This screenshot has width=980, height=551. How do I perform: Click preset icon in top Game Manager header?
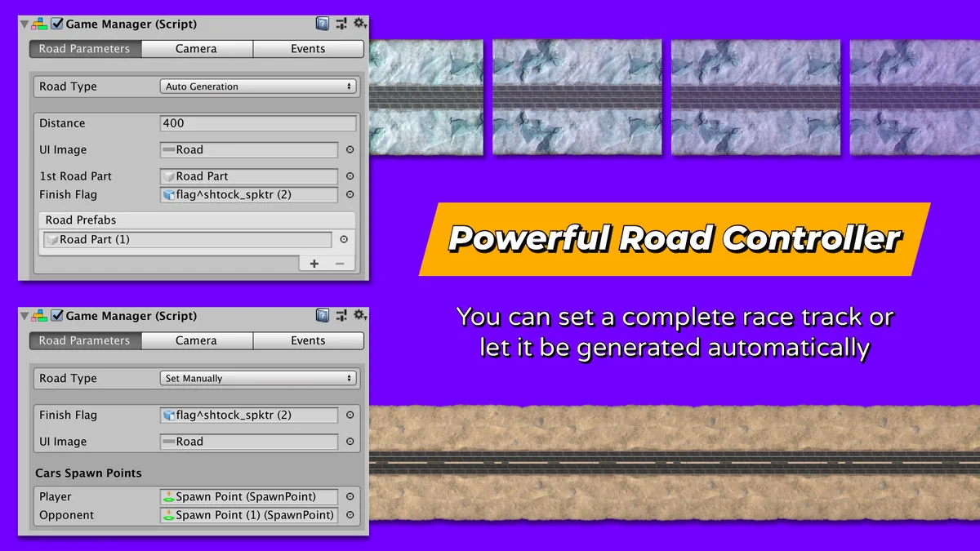coord(341,24)
